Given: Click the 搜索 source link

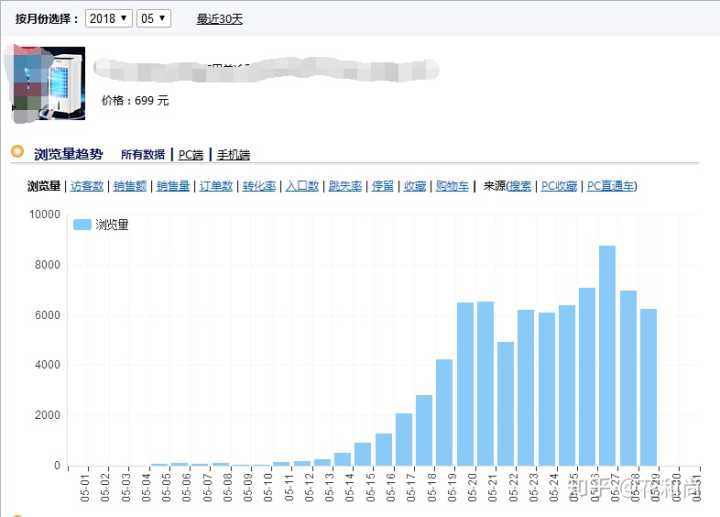Looking at the screenshot, I should tap(520, 186).
